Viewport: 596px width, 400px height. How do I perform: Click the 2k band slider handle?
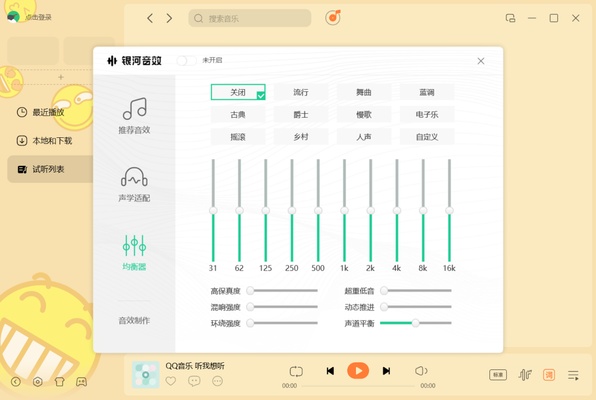point(371,210)
